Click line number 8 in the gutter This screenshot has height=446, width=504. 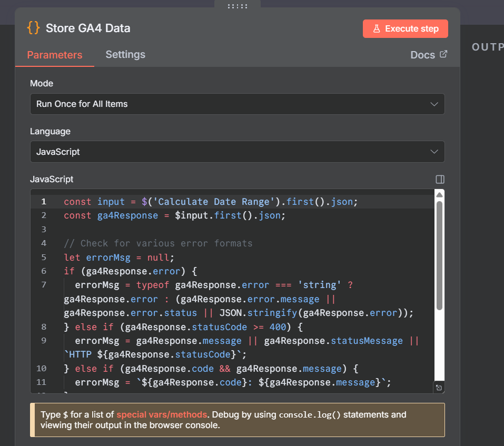tap(43, 326)
